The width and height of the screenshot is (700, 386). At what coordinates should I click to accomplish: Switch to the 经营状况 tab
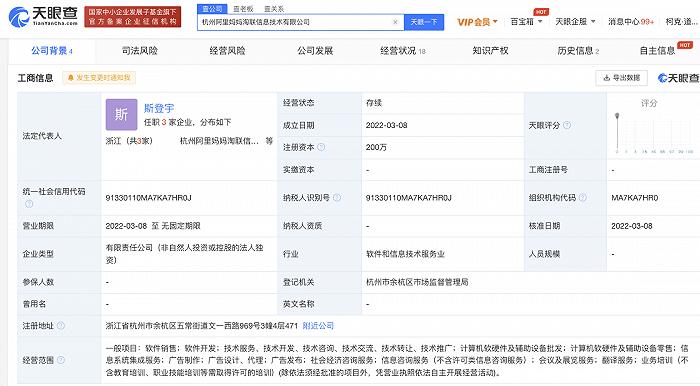[x=403, y=51]
